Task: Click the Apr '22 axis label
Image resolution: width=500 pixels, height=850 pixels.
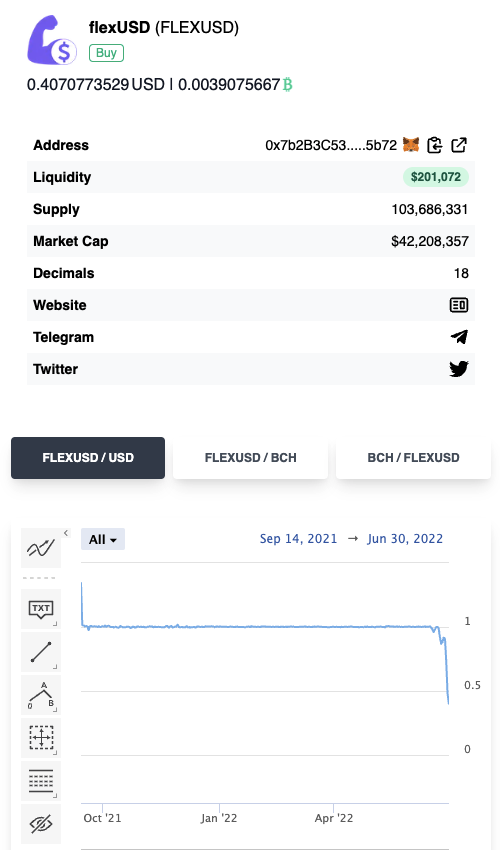Action: [334, 818]
